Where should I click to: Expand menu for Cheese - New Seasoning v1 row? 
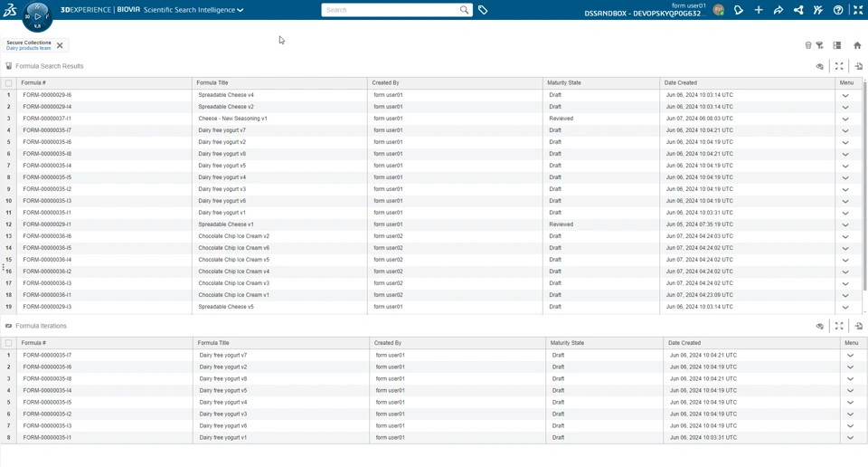[x=845, y=119]
